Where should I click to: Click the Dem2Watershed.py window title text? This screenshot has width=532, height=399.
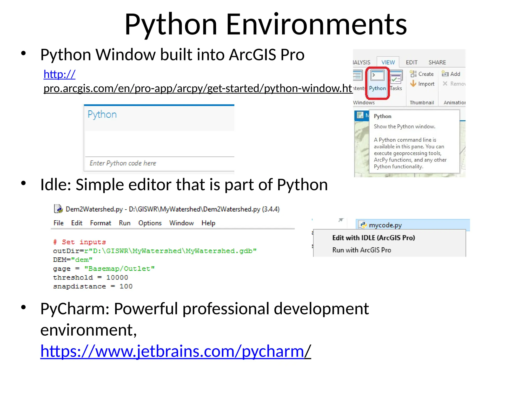(172, 209)
